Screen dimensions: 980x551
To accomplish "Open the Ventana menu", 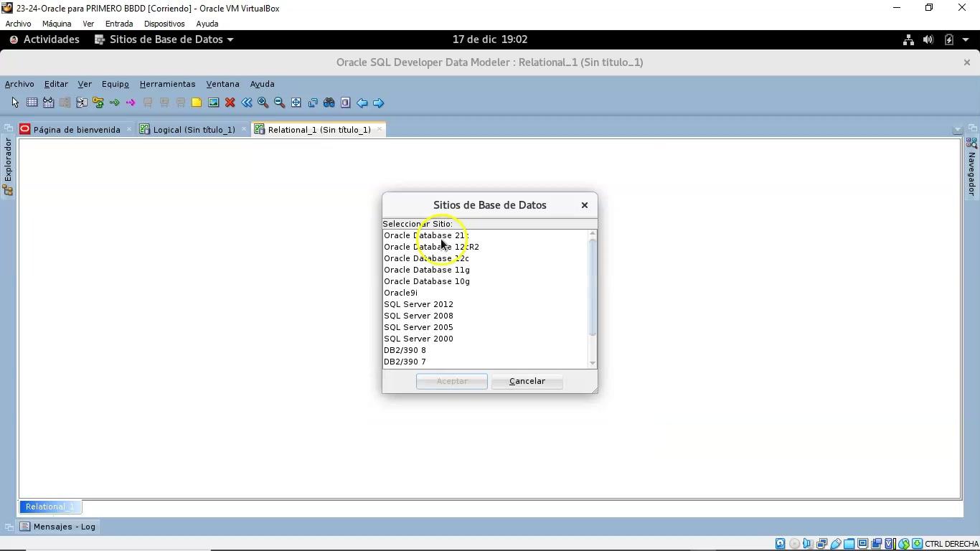I will pyautogui.click(x=222, y=84).
